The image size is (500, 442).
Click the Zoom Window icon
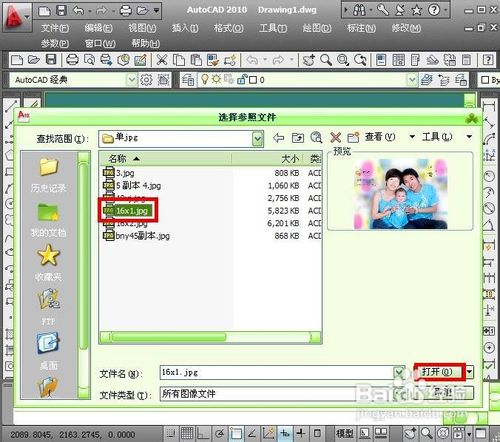[343, 60]
